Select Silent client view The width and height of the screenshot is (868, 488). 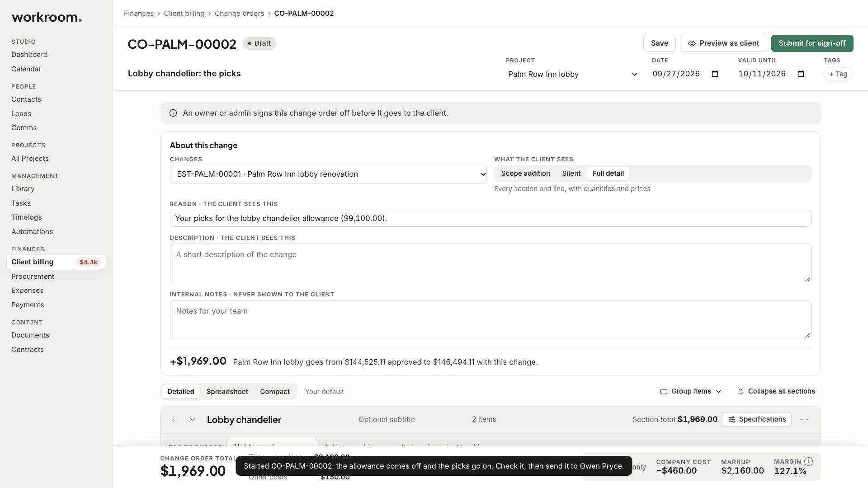pos(571,174)
